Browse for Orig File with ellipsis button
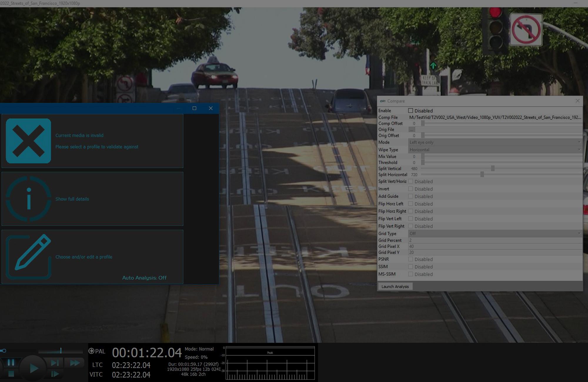Image resolution: width=588 pixels, height=382 pixels. pos(412,130)
